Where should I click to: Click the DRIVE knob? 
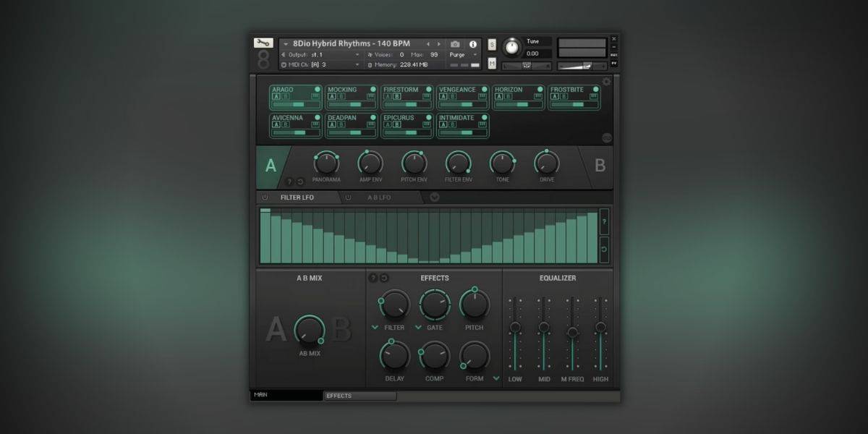[546, 163]
